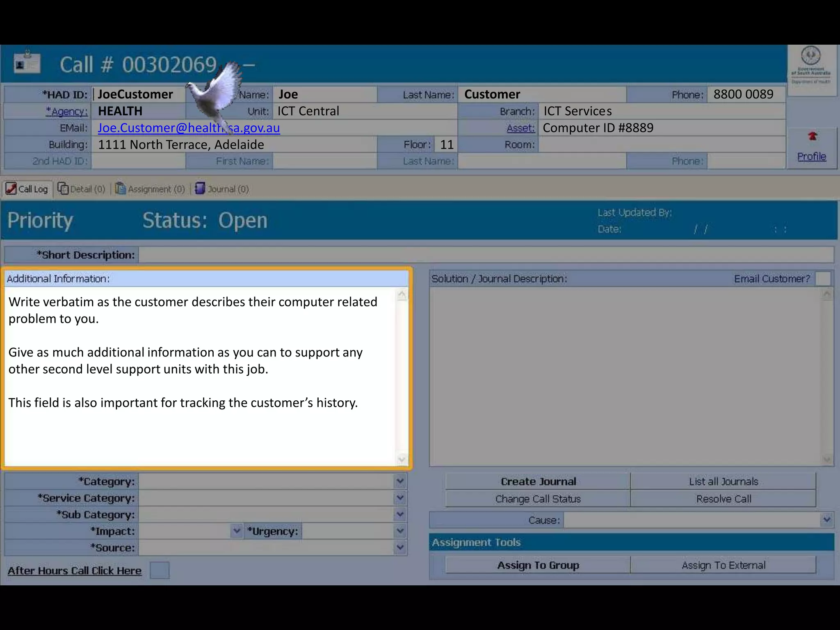The image size is (840, 630).
Task: Click the Assign To Group button
Action: point(538,565)
